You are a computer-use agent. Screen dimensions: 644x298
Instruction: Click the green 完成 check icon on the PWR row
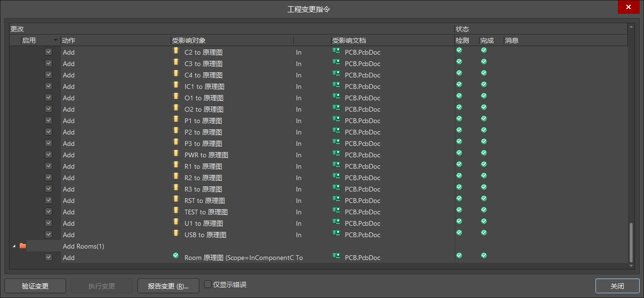pos(483,153)
